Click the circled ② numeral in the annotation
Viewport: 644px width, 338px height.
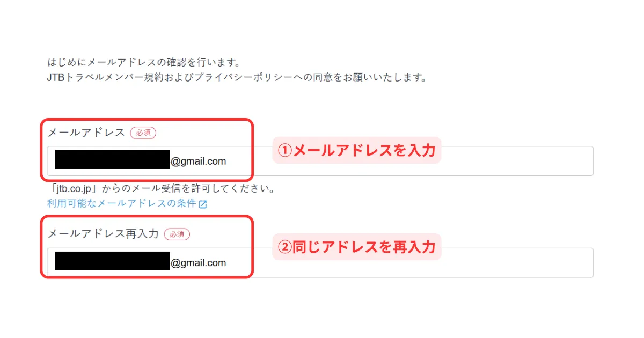285,247
